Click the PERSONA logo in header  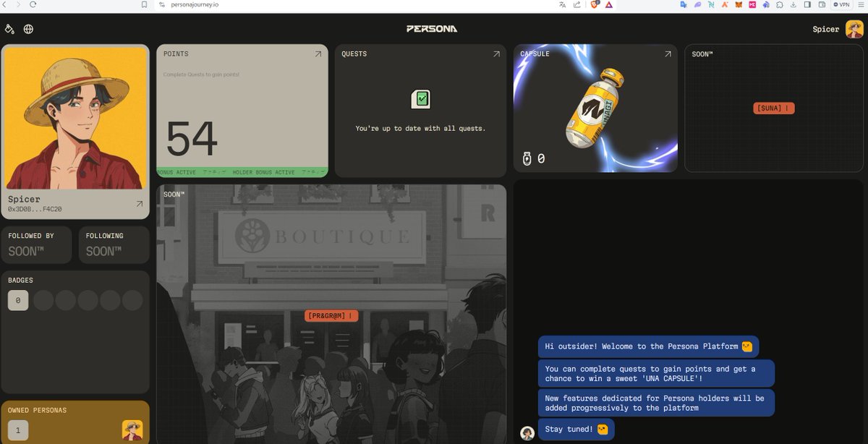click(x=432, y=29)
